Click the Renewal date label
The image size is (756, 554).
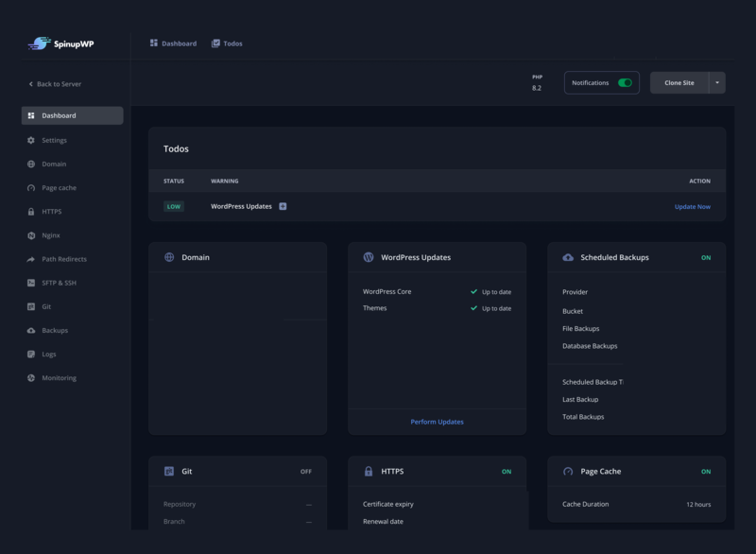[383, 521]
